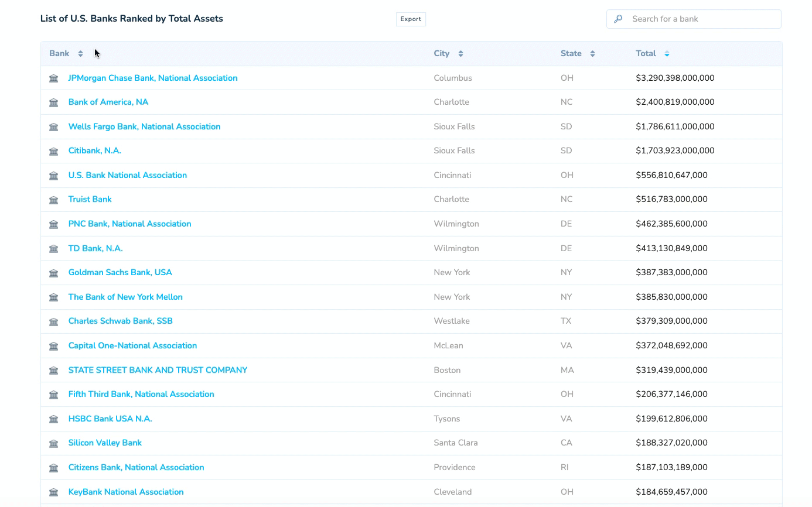Open the Bank of America, NA link
Viewport: 812px width, 507px height.
coord(108,102)
